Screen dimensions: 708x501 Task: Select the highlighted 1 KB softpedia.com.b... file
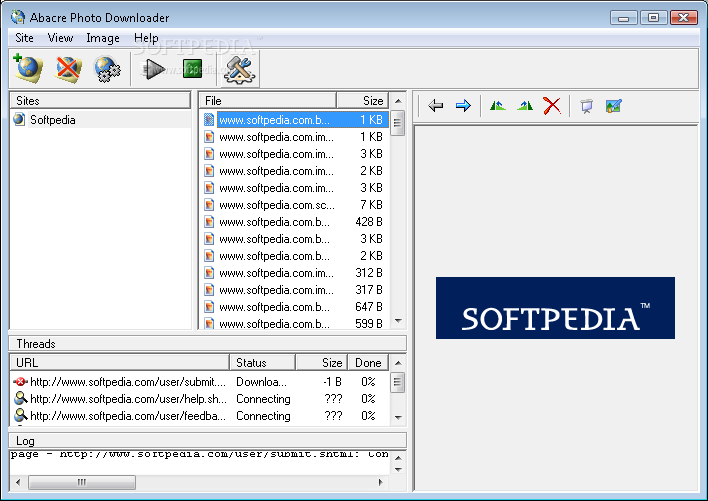pyautogui.click(x=295, y=120)
